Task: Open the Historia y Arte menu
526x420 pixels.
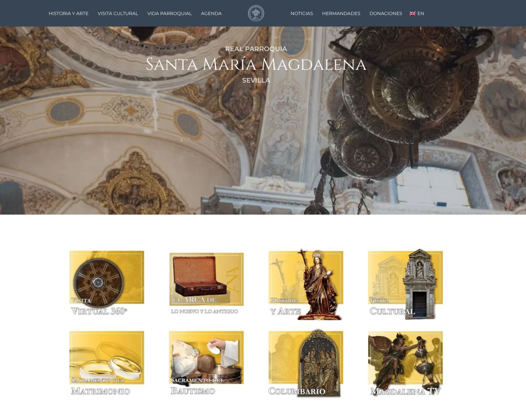Action: pos(68,13)
